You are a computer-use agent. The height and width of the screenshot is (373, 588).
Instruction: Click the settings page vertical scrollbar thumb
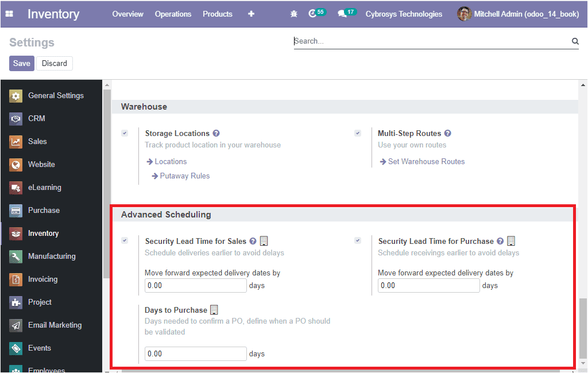point(583,328)
